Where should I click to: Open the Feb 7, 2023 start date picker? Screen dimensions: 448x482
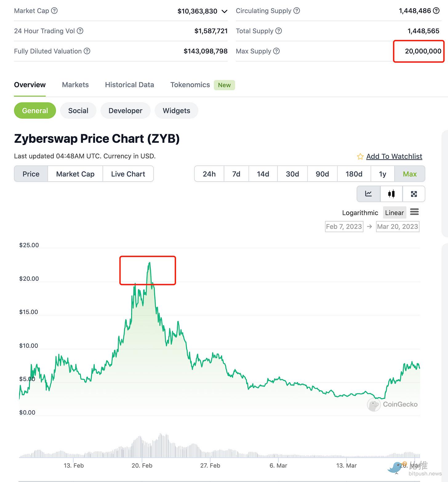pyautogui.click(x=344, y=227)
